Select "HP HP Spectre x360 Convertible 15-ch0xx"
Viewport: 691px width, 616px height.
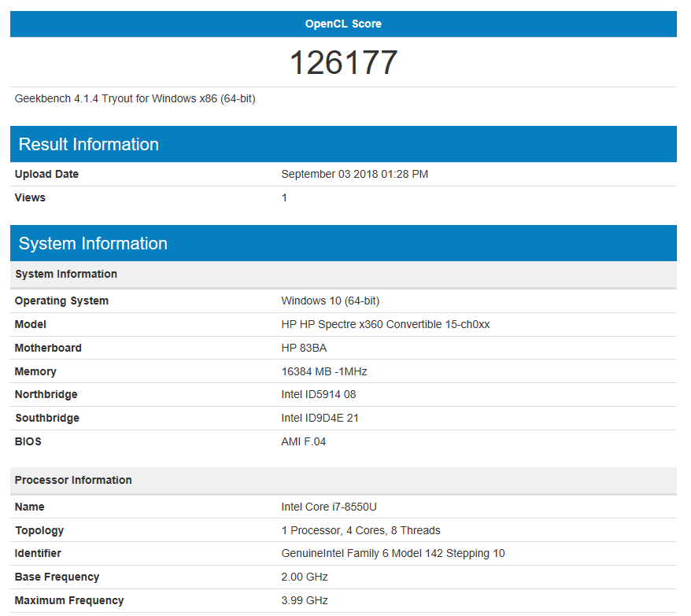click(x=386, y=324)
